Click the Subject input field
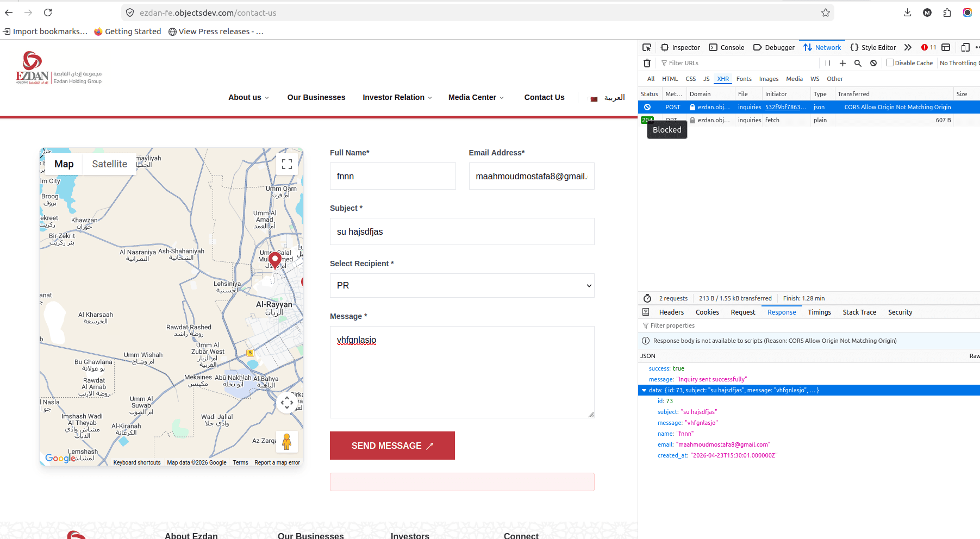 [x=462, y=231]
